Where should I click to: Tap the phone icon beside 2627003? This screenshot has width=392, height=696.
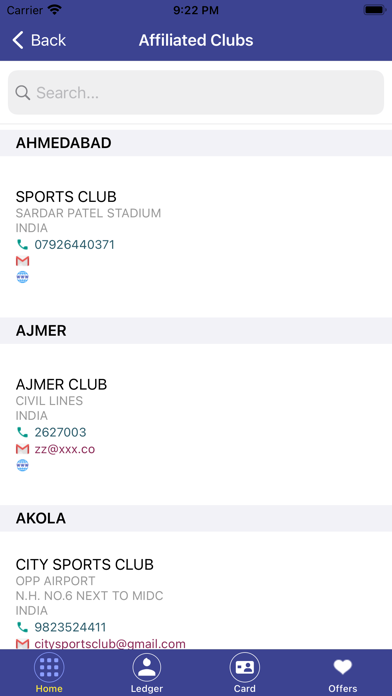point(22,432)
